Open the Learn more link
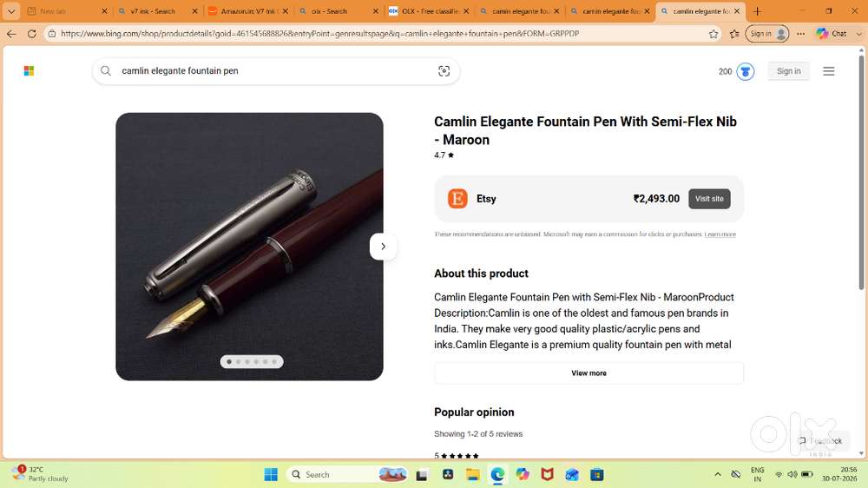The image size is (868, 488). pyautogui.click(x=720, y=234)
